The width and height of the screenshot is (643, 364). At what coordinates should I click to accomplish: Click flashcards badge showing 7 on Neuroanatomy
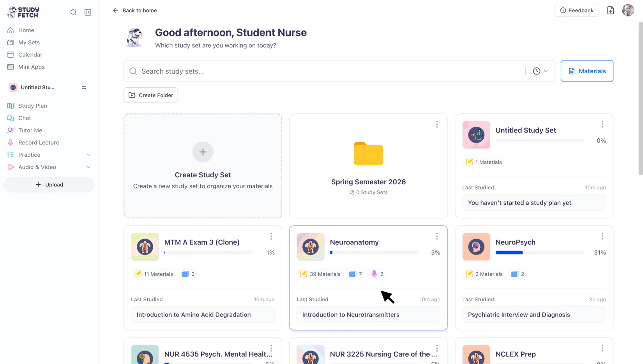355,274
